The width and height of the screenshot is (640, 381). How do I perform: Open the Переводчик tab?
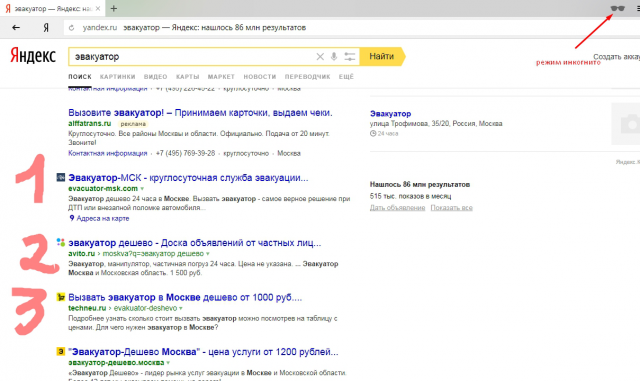coord(307,77)
